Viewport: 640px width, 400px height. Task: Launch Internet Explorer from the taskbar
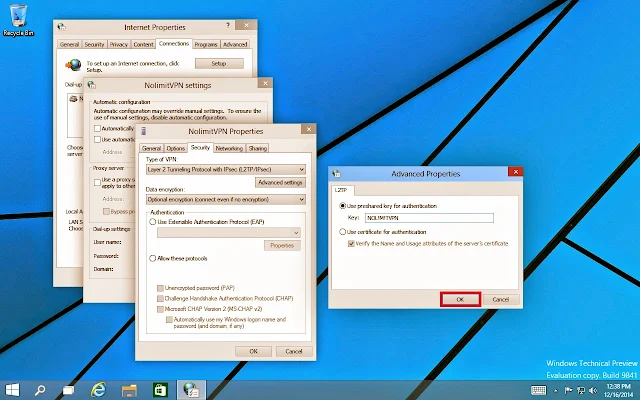coord(98,390)
